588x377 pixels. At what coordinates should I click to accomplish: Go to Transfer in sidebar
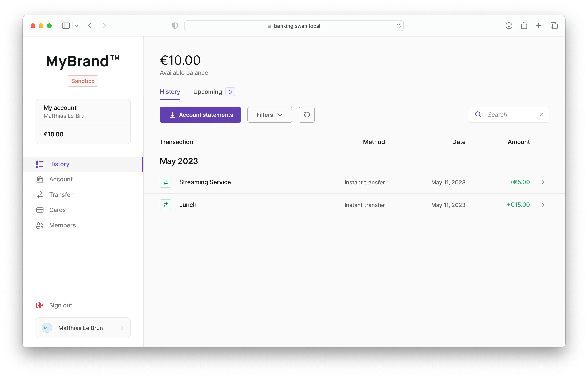pos(61,195)
